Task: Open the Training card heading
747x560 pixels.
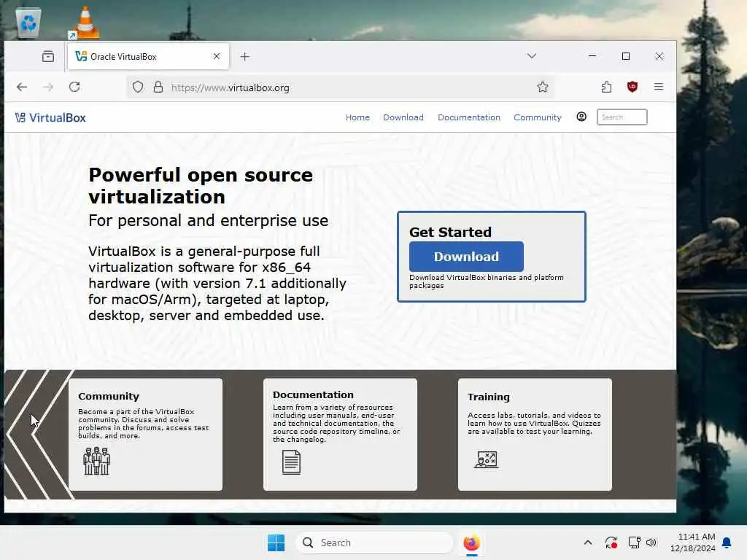Action: click(x=488, y=397)
